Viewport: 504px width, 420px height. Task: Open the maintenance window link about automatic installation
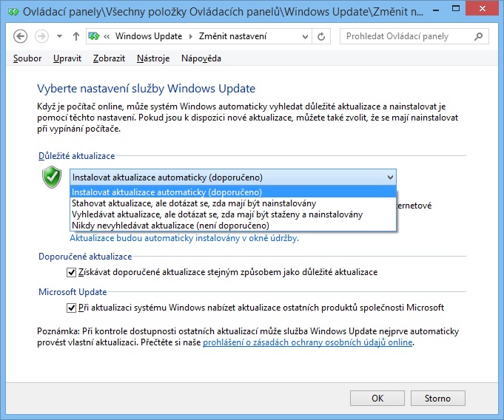(184, 238)
